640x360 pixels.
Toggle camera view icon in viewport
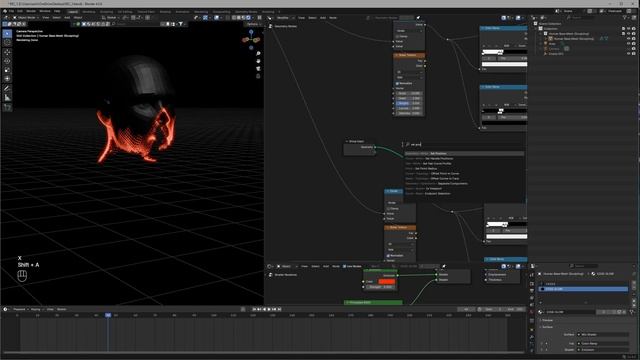click(x=258, y=68)
